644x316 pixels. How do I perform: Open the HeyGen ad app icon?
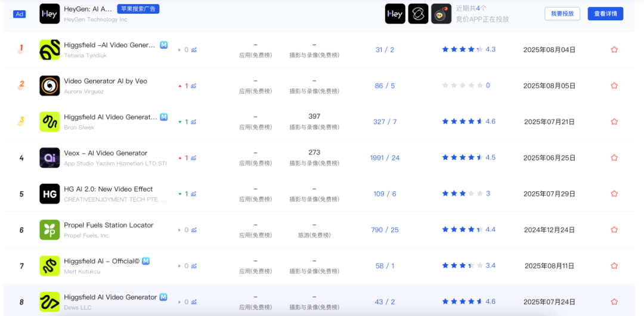click(49, 14)
